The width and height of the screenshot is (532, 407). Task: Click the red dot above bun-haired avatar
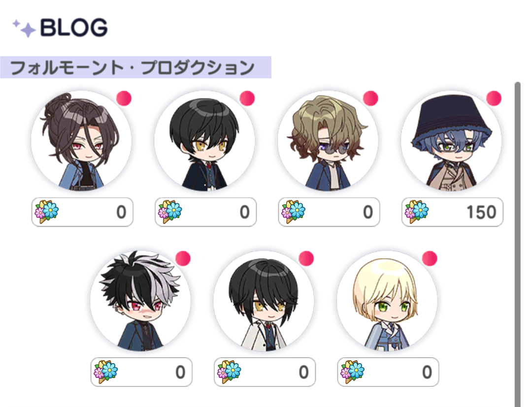(x=124, y=98)
